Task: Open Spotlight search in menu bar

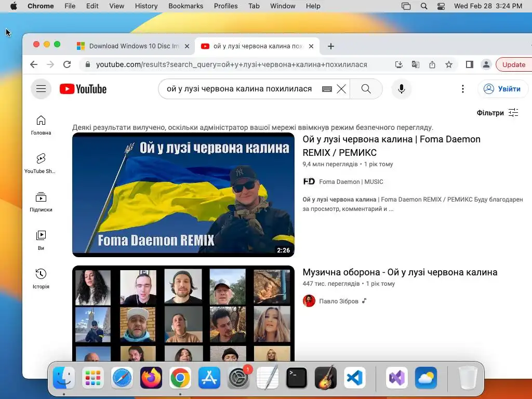Action: tap(424, 6)
